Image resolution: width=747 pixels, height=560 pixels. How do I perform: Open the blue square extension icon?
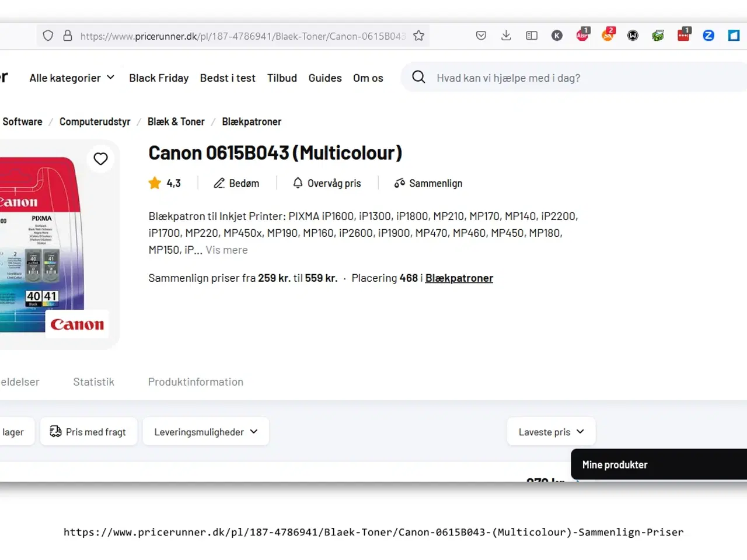[x=734, y=36]
